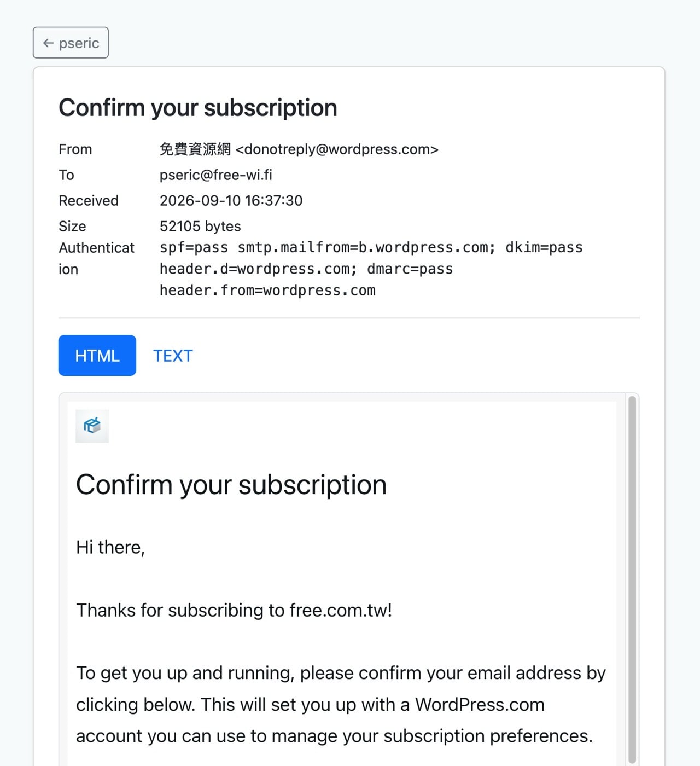Go back to the pseric inbox

pos(71,43)
